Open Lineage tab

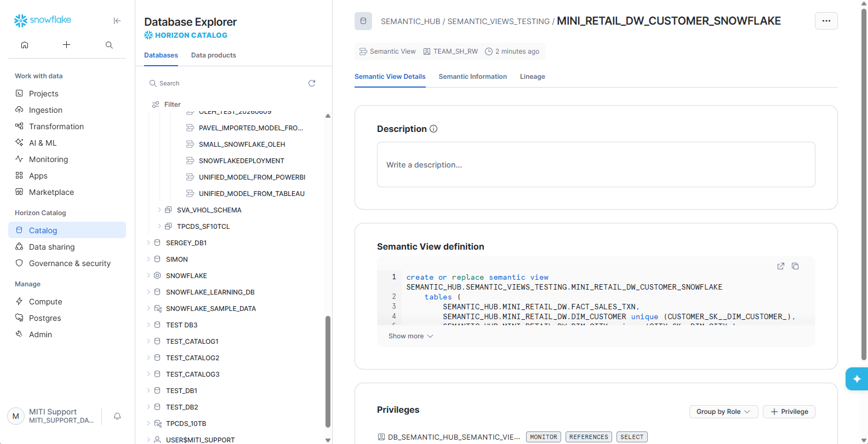(533, 77)
